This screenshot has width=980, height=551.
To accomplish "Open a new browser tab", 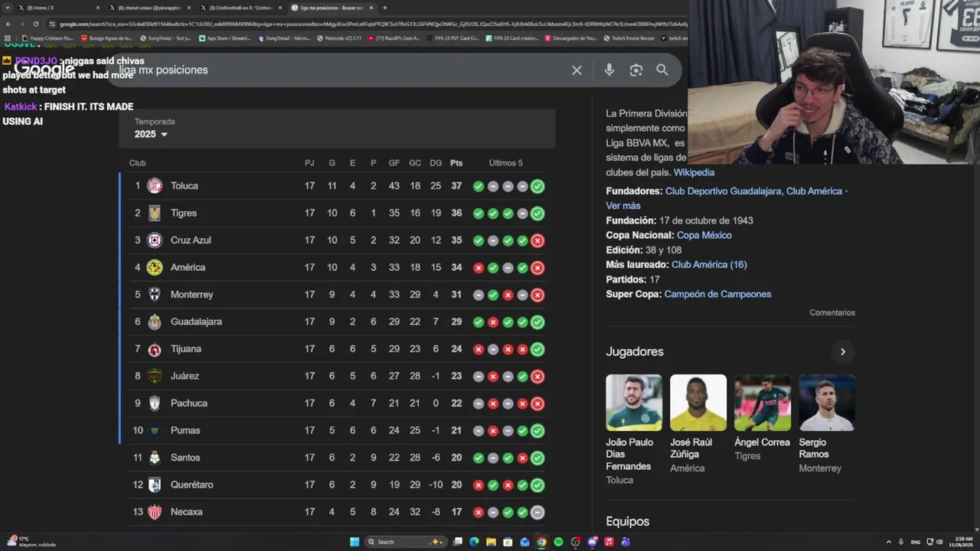I will (x=385, y=8).
